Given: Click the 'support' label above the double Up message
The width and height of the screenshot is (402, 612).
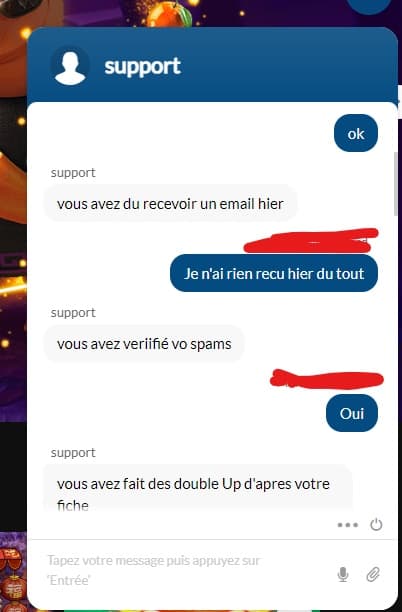Looking at the screenshot, I should 73,453.
